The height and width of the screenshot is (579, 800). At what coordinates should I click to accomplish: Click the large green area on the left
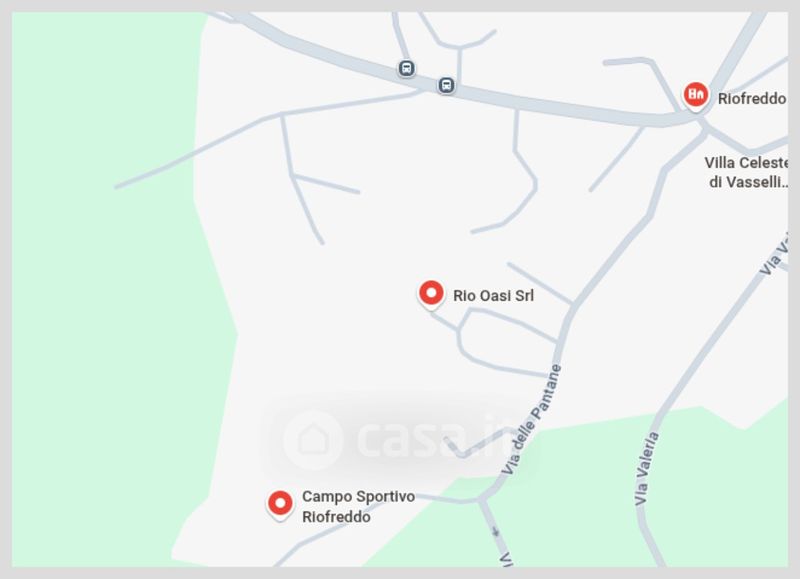click(x=102, y=306)
